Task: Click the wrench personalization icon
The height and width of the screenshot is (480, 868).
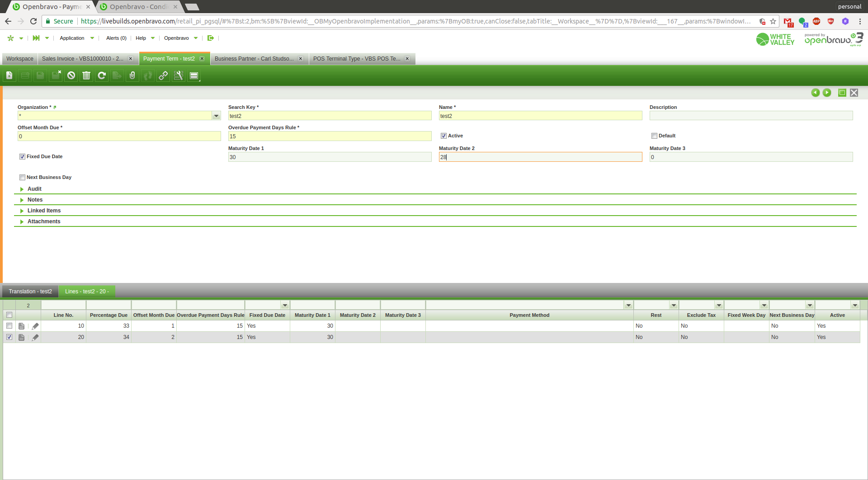Action: coord(179,75)
